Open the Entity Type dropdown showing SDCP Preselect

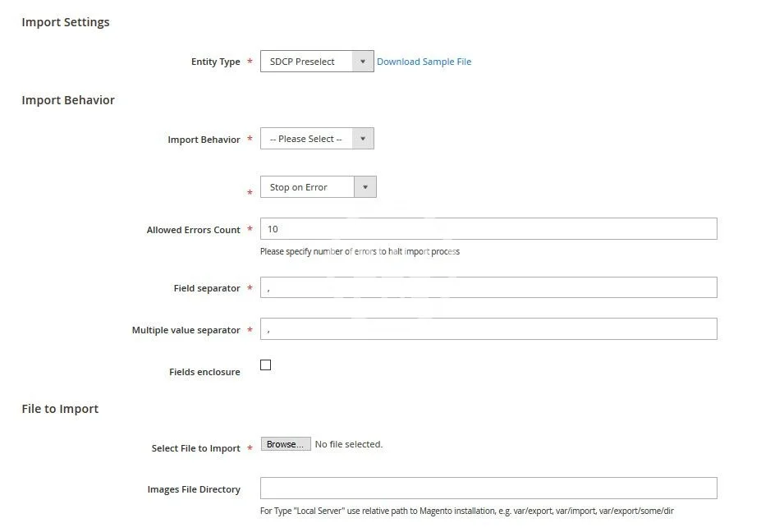pyautogui.click(x=307, y=62)
